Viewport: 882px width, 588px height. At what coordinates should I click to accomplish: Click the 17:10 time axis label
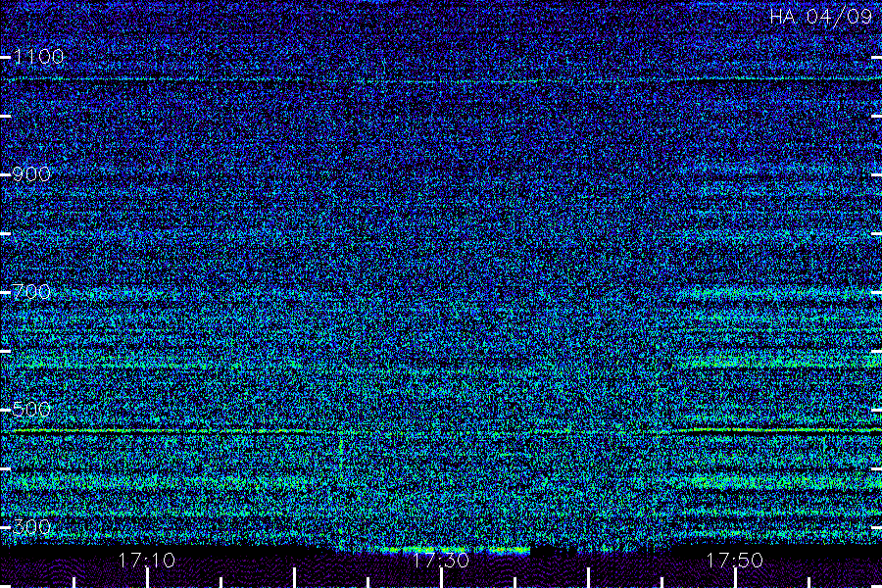146,560
